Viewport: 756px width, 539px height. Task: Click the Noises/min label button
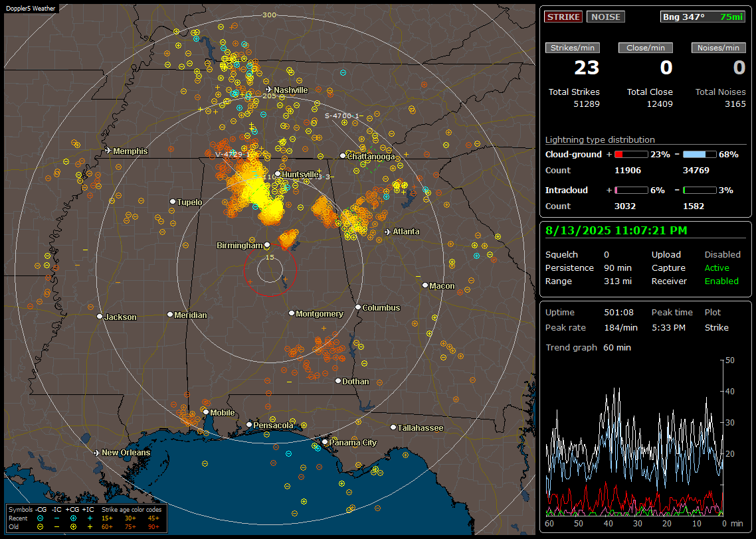[718, 48]
